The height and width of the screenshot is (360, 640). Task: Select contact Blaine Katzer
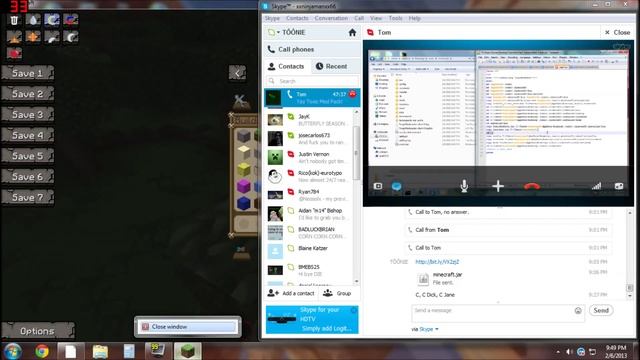[309, 251]
